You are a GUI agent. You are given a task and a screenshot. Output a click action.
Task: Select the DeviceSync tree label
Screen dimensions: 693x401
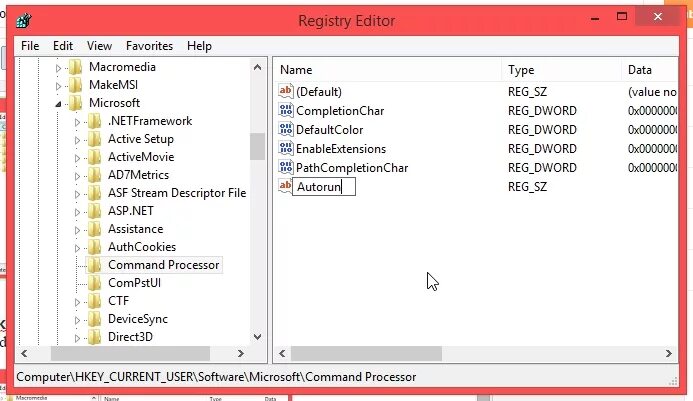pyautogui.click(x=138, y=319)
